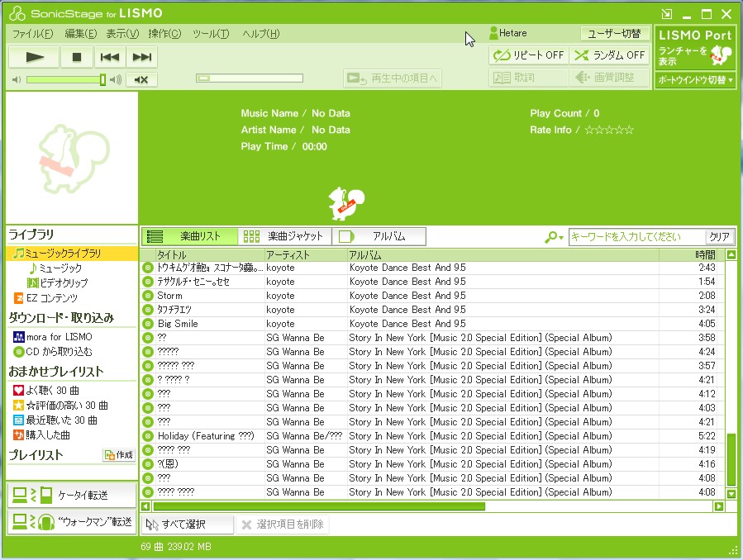The width and height of the screenshot is (743, 560).
Task: Click the Rate Info star rating
Action: pyautogui.click(x=609, y=130)
